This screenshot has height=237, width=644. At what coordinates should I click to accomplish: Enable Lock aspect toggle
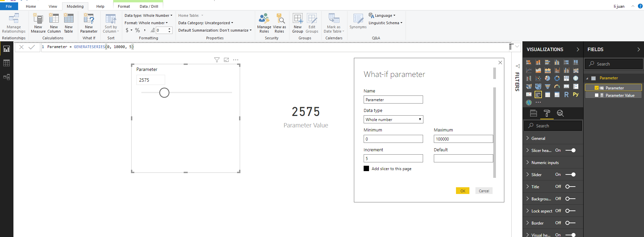[x=570, y=211]
